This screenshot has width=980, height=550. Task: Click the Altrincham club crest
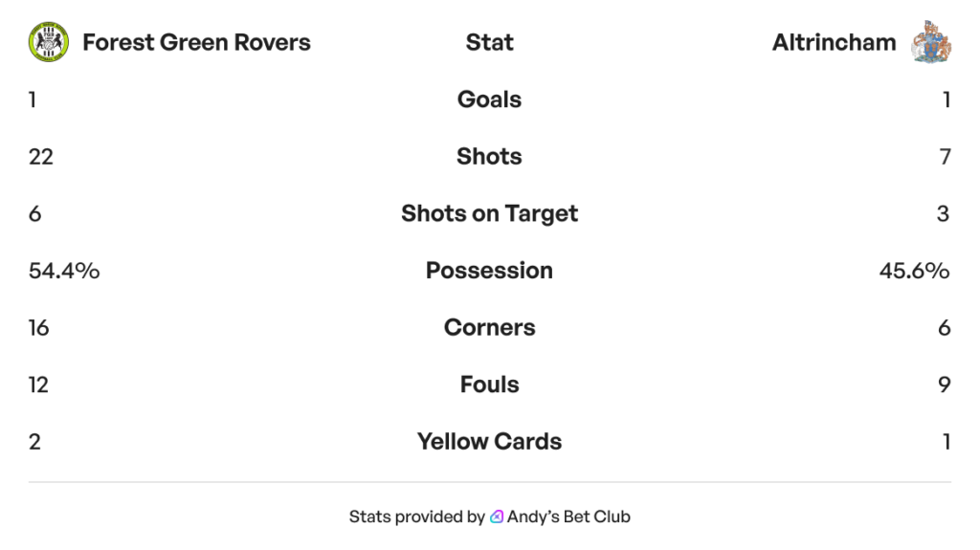click(x=931, y=42)
